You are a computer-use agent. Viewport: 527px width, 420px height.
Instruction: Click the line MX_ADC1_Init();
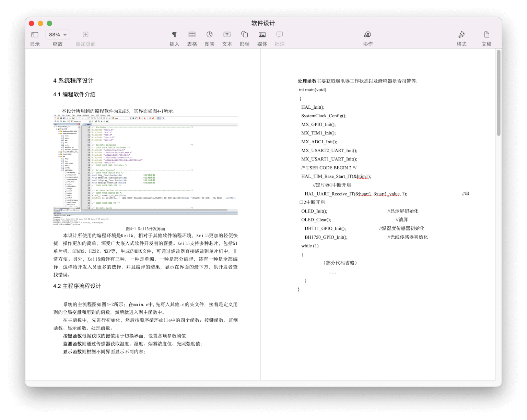pos(319,142)
